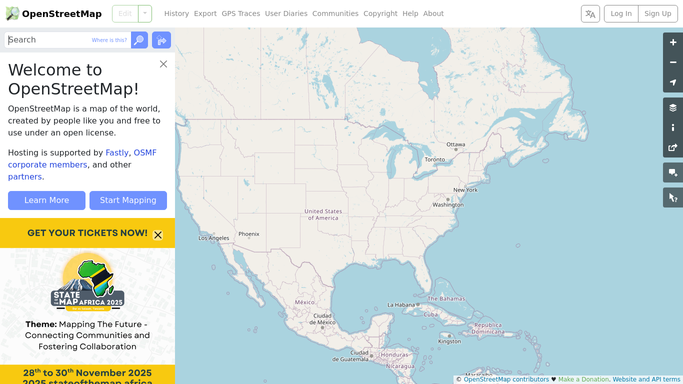Click the Toronto label on the map
Viewport: 683px width, 384px height.
435,159
